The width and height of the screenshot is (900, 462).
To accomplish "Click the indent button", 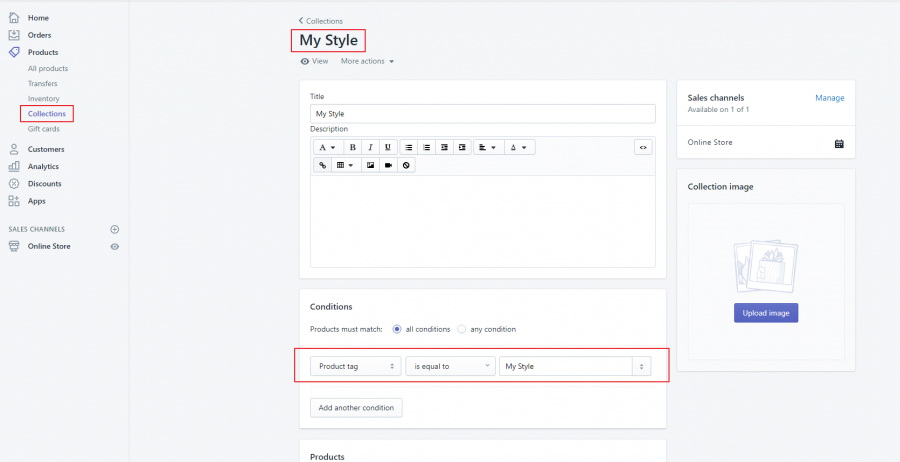I will pyautogui.click(x=462, y=147).
